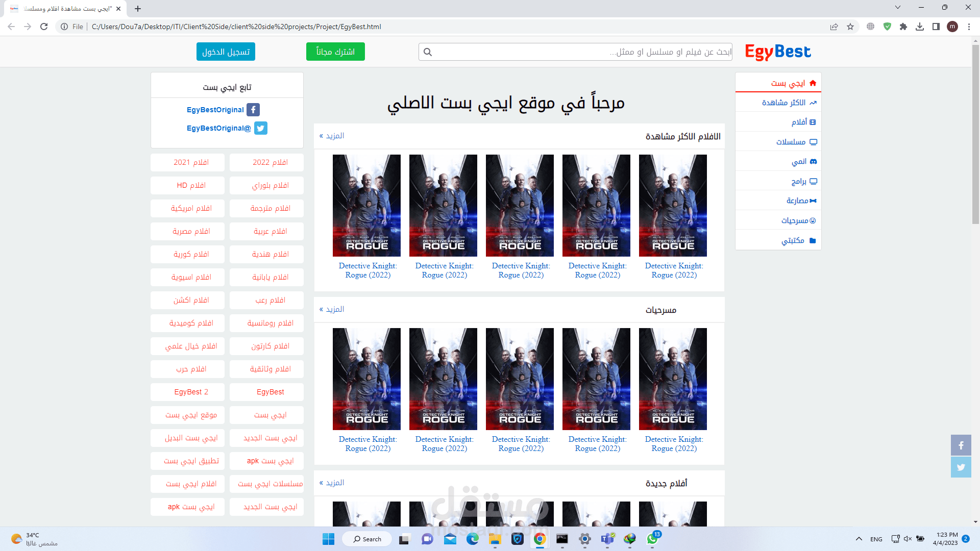Click the EgyBestOriginal Facebook link text
This screenshot has height=551, width=980.
[x=215, y=110]
